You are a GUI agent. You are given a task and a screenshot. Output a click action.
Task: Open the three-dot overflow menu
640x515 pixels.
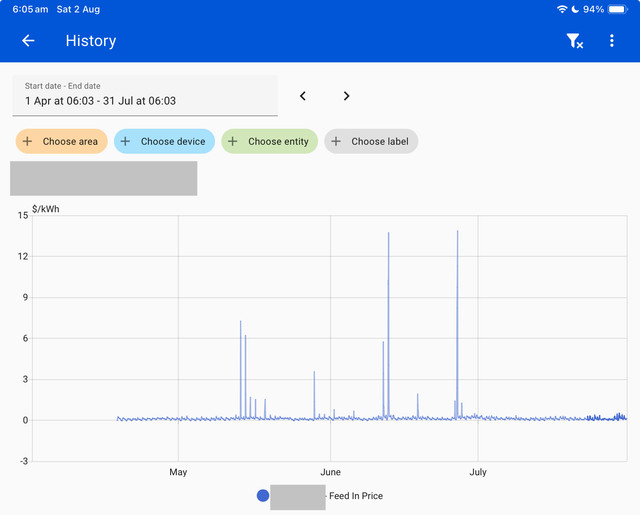click(x=611, y=40)
